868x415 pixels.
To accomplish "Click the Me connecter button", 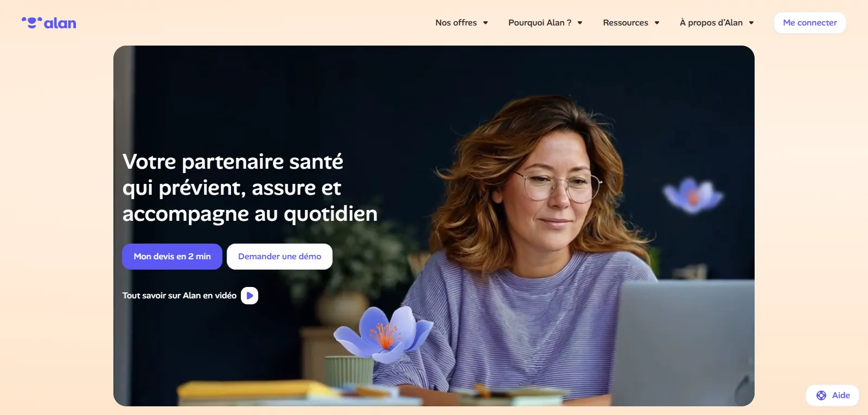I will 810,23.
